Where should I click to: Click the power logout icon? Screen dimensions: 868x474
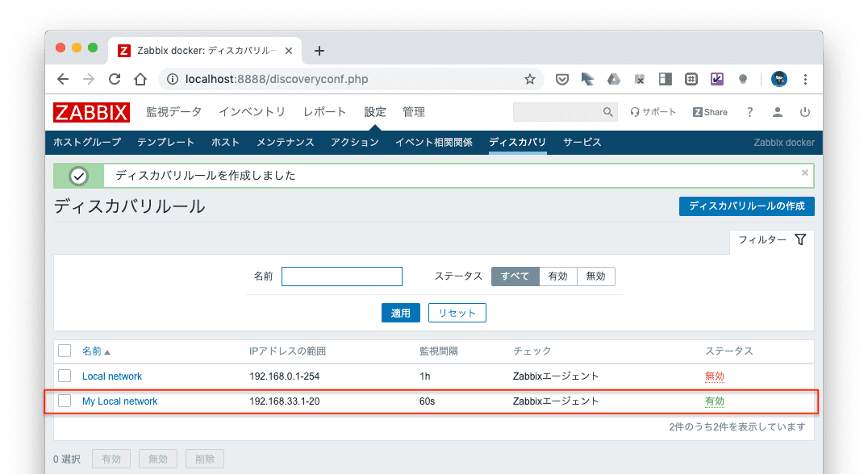click(805, 112)
